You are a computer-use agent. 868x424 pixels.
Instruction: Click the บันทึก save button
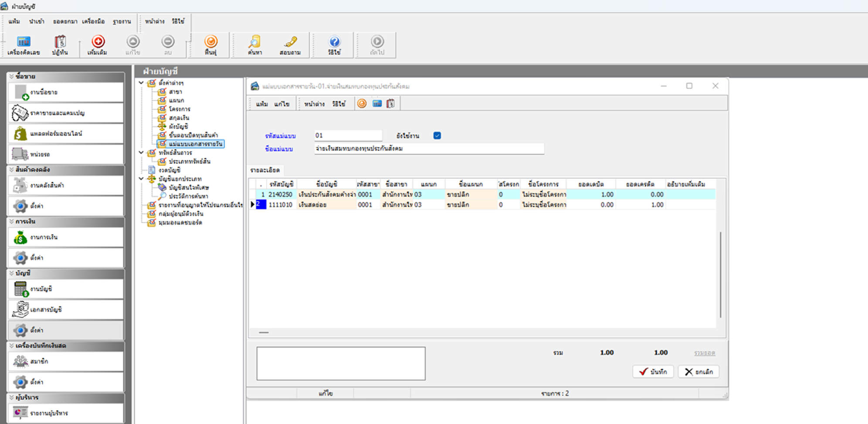[653, 372]
